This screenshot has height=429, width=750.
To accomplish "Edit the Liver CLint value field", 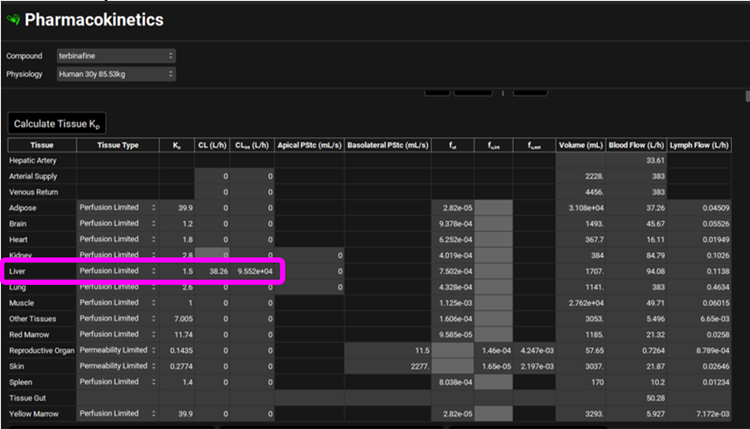I will 252,271.
